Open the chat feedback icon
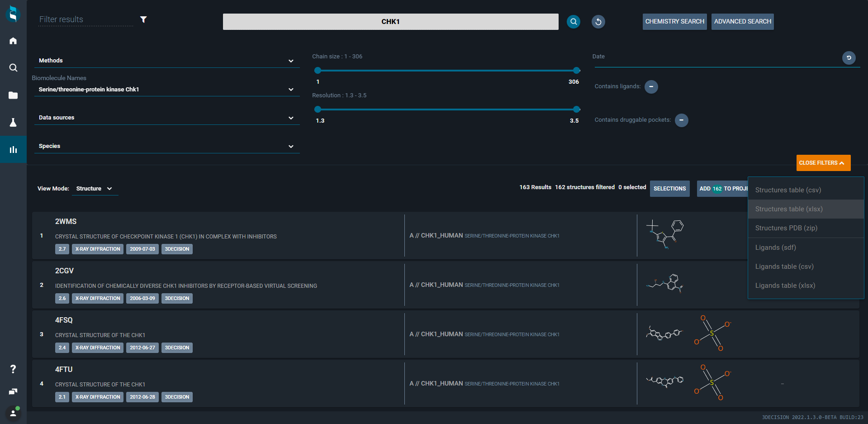 pyautogui.click(x=13, y=391)
